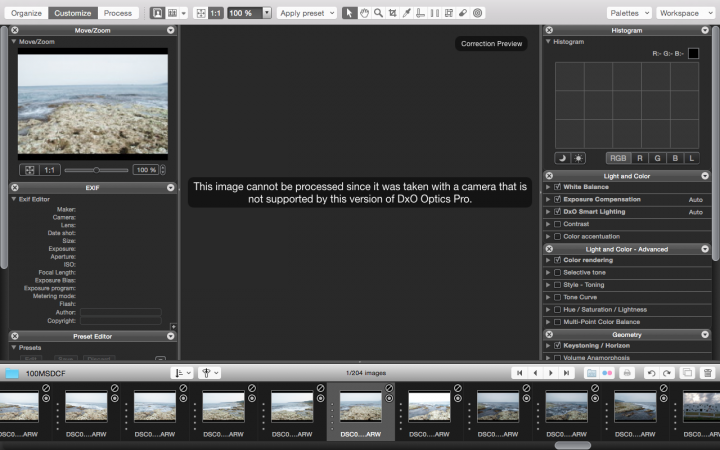This screenshot has width=720, height=450.
Task: Select the white balance eyedropper tool
Action: [406, 13]
